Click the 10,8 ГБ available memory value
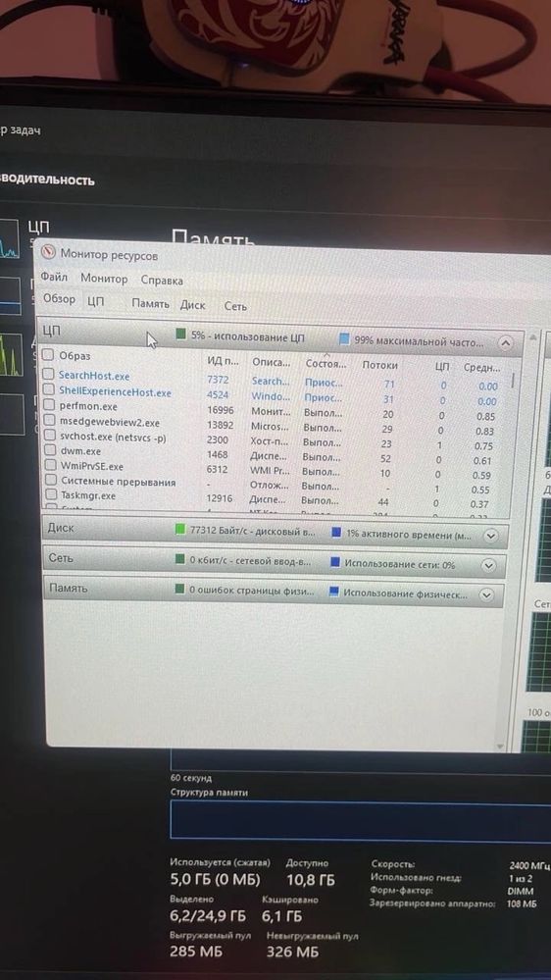This screenshot has height=980, width=551. pyautogui.click(x=310, y=881)
